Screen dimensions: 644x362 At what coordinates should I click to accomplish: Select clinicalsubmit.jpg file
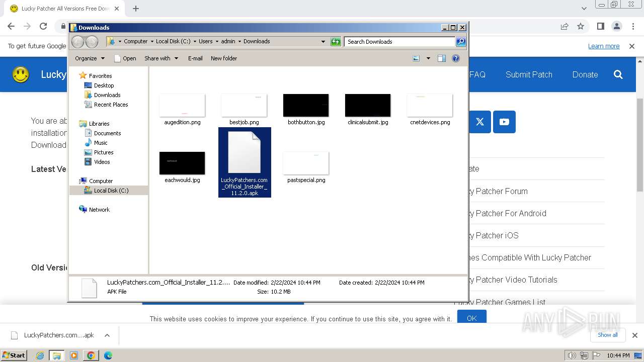click(x=368, y=109)
